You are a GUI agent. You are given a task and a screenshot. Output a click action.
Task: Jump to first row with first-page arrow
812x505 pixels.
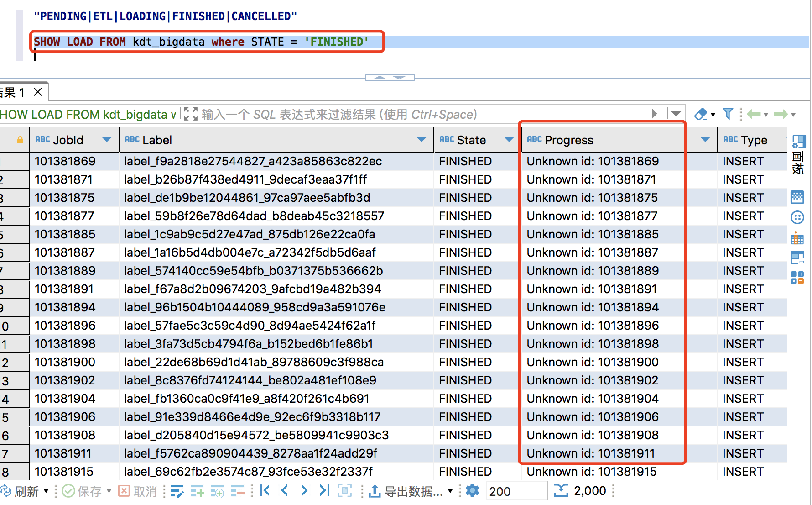pos(265,491)
